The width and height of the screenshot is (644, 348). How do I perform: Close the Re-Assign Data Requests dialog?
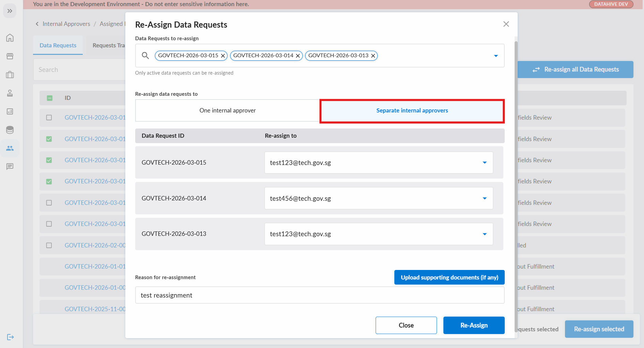pos(506,24)
